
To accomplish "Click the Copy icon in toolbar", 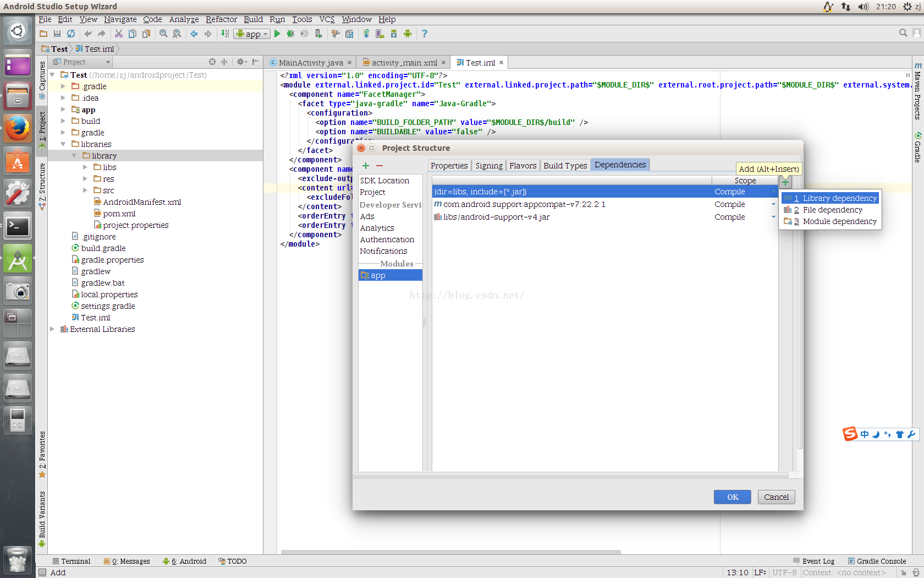I will 133,34.
